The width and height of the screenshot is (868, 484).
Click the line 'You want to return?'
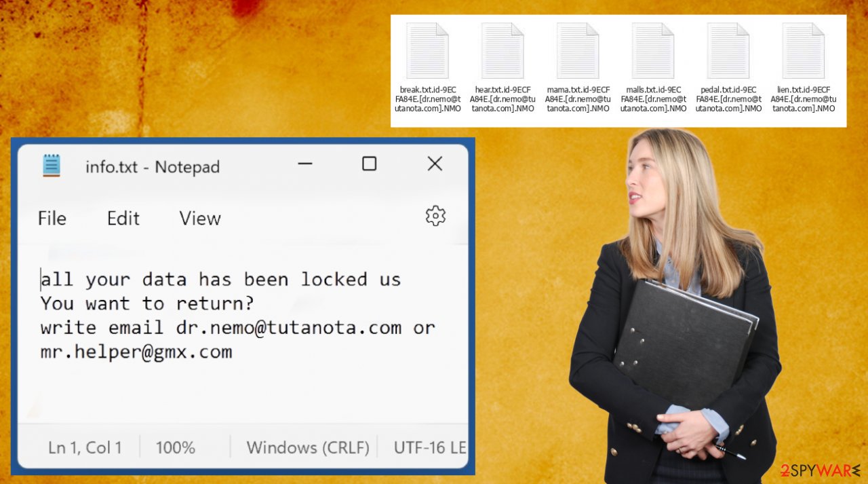(147, 303)
